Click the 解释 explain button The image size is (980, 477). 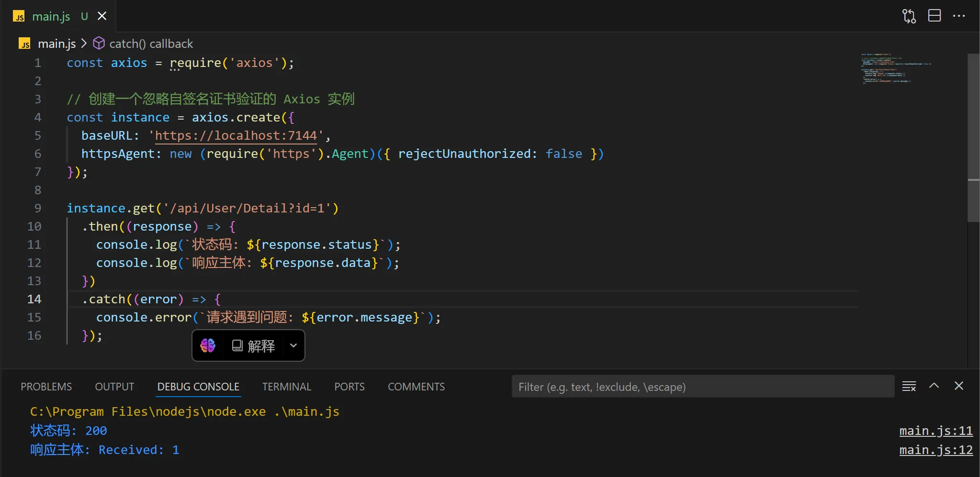pyautogui.click(x=254, y=345)
